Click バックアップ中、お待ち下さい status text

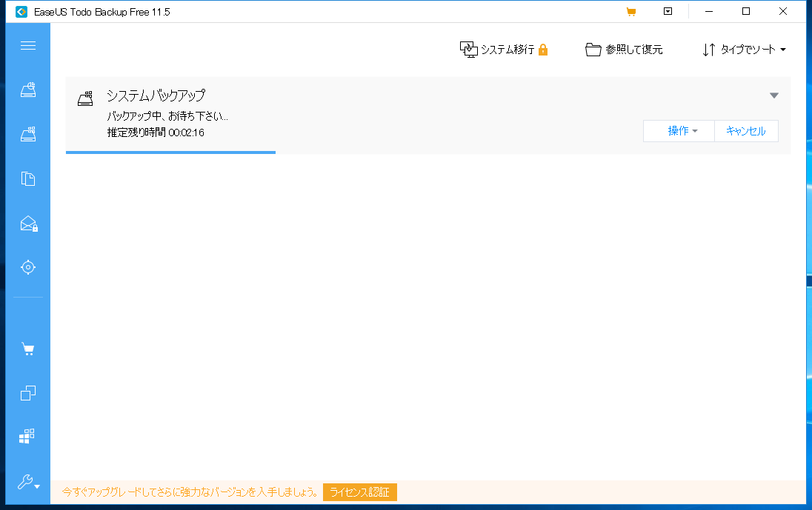pyautogui.click(x=167, y=116)
